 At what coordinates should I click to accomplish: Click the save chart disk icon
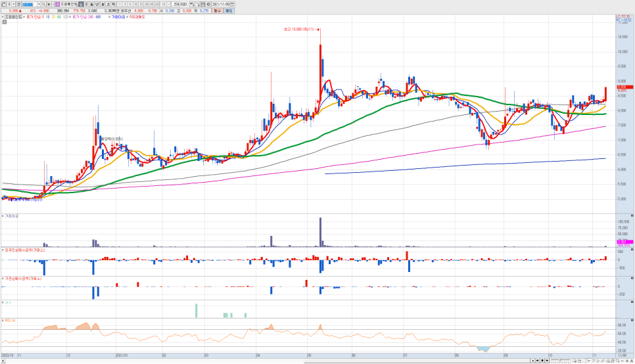(202, 4)
